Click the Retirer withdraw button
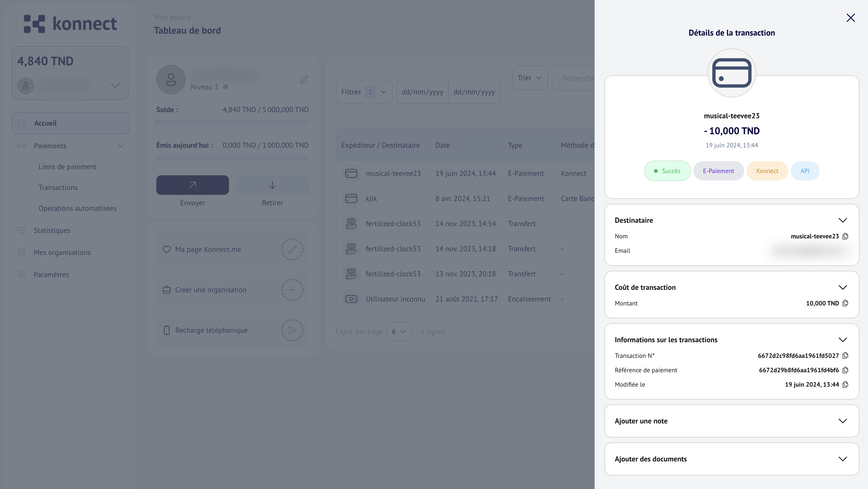Viewport: 868px width, 489px height. (x=272, y=185)
